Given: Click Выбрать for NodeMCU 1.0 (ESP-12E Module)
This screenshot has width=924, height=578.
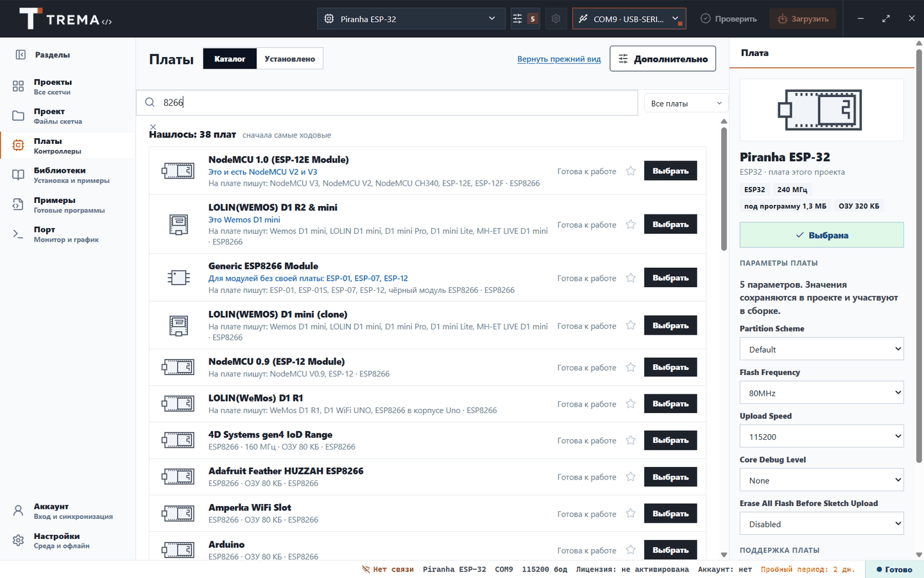Looking at the screenshot, I should point(671,171).
